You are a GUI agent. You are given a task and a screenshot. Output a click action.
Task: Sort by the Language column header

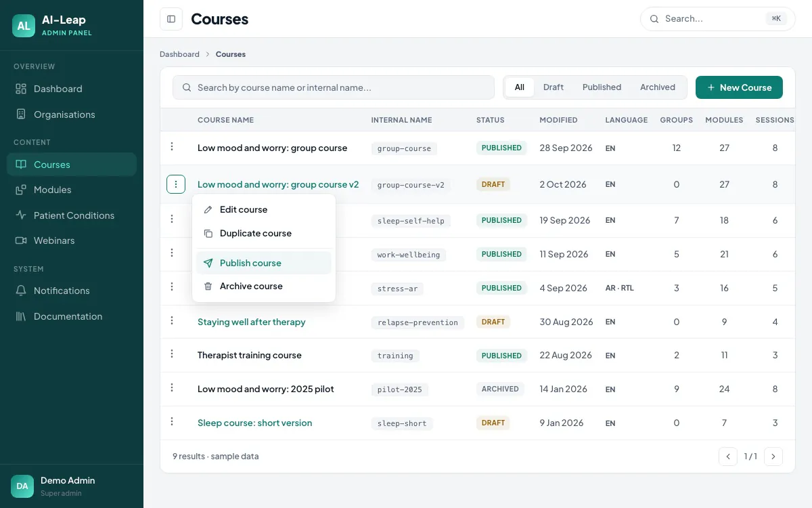tap(627, 120)
